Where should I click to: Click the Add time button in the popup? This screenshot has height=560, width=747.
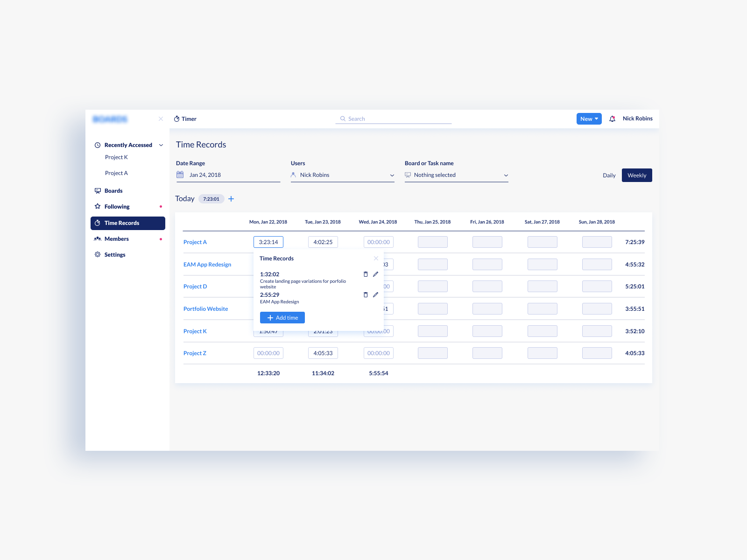pos(282,317)
